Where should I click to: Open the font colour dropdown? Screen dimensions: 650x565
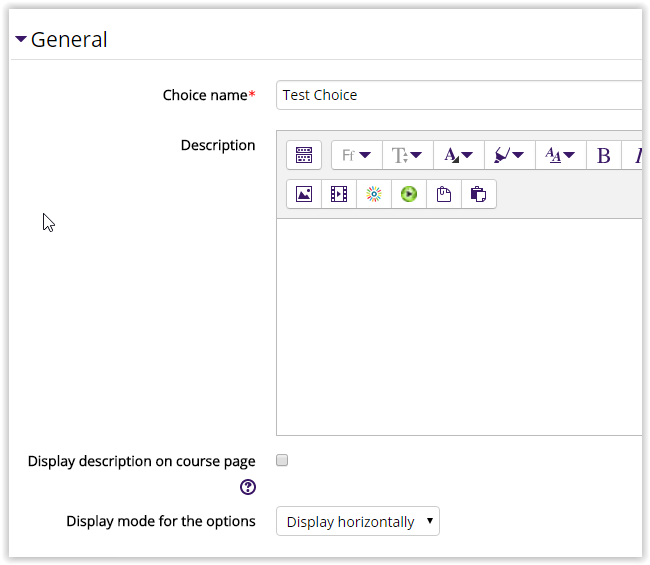pos(458,155)
